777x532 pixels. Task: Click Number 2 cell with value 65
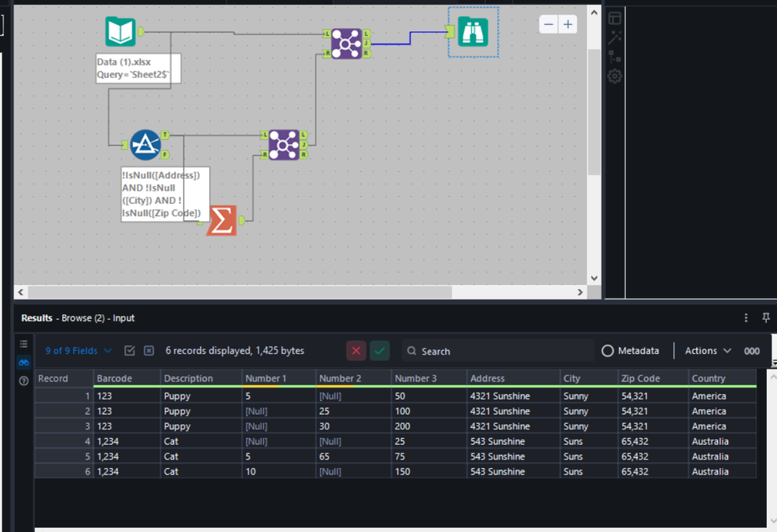pos(354,457)
